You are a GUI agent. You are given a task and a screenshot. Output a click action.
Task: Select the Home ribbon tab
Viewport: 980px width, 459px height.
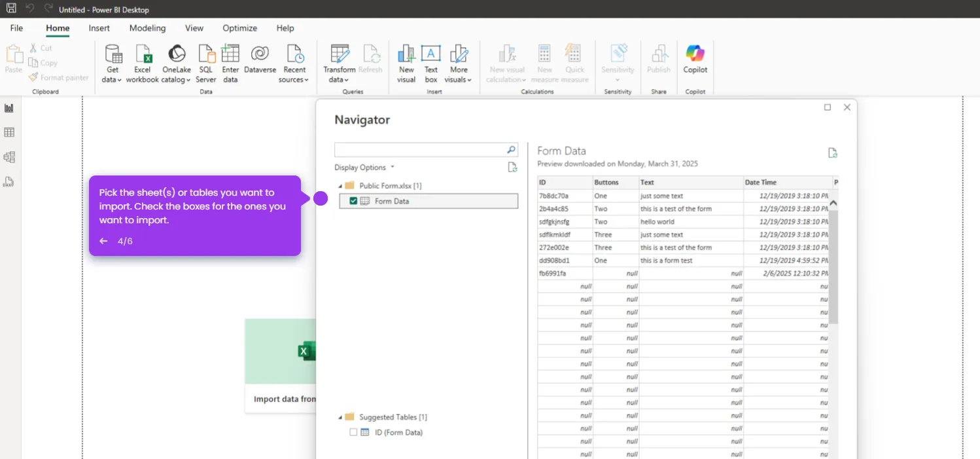coord(58,28)
